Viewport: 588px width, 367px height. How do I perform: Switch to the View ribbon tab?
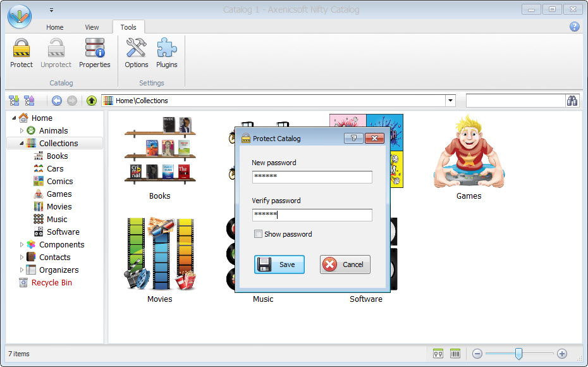pyautogui.click(x=92, y=27)
